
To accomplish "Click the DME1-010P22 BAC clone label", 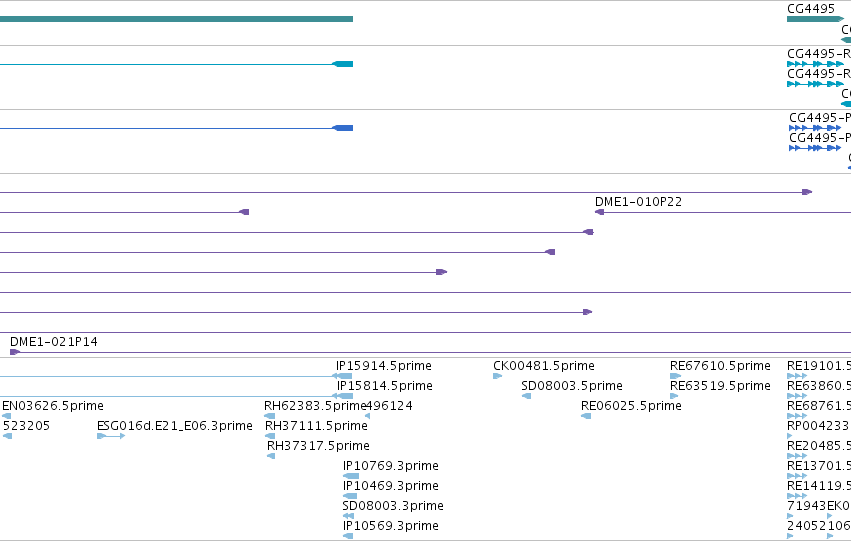I will click(638, 202).
